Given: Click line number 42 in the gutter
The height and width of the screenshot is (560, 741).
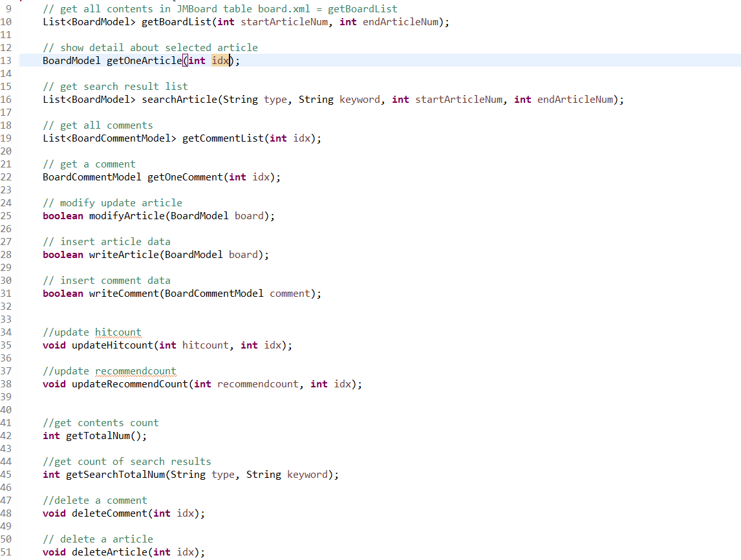Looking at the screenshot, I should [6, 436].
